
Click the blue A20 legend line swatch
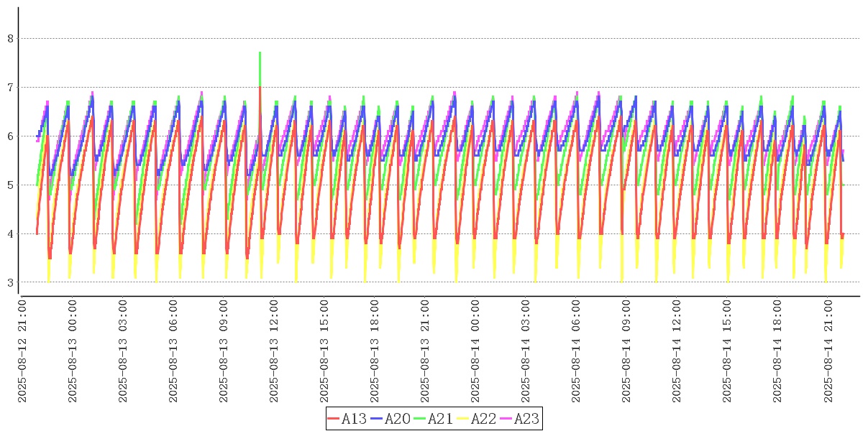pos(377,418)
